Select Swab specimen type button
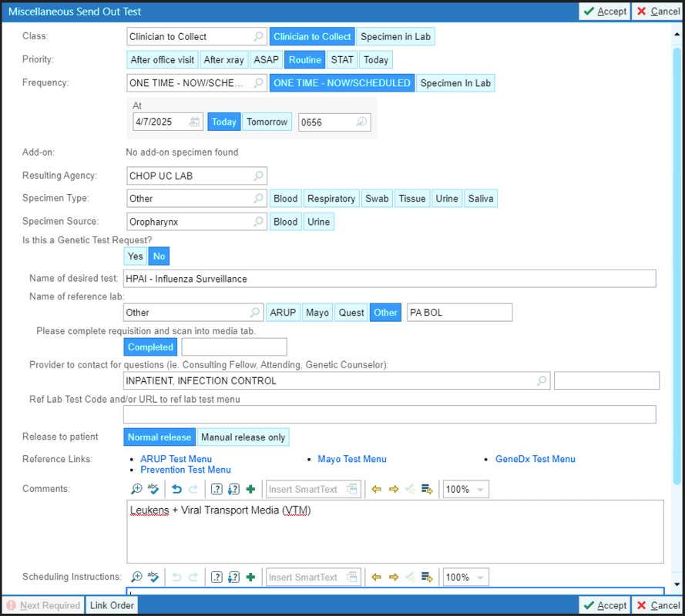 (x=377, y=198)
